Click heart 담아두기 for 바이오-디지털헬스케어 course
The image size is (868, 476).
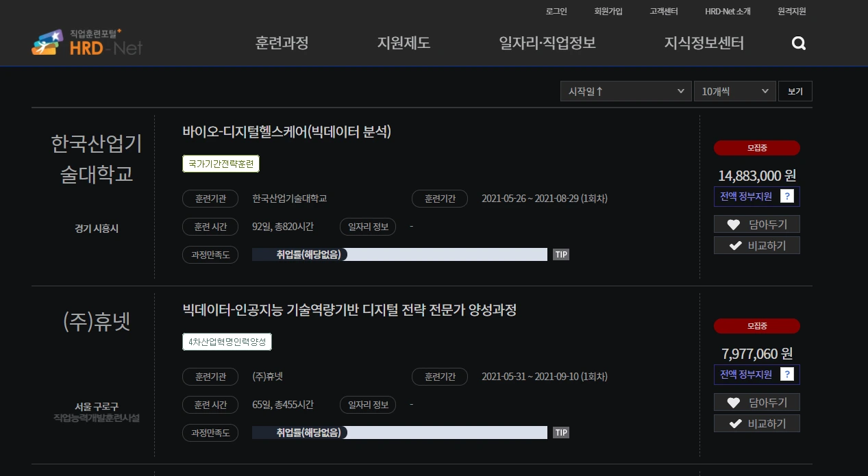756,224
